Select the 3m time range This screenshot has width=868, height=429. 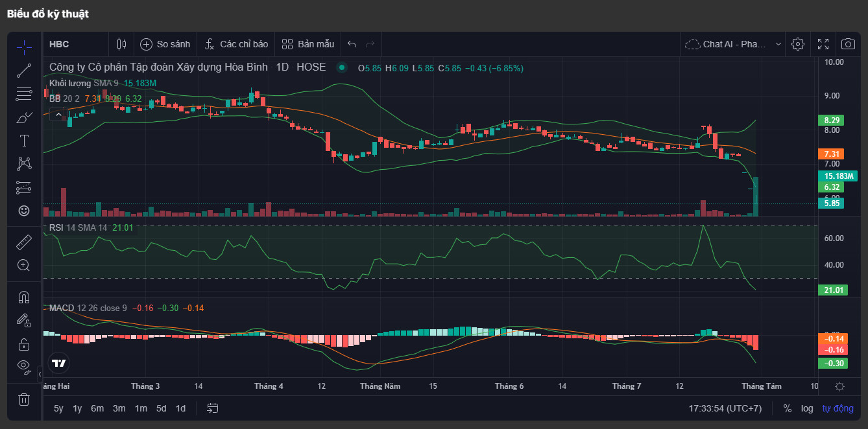tap(119, 408)
